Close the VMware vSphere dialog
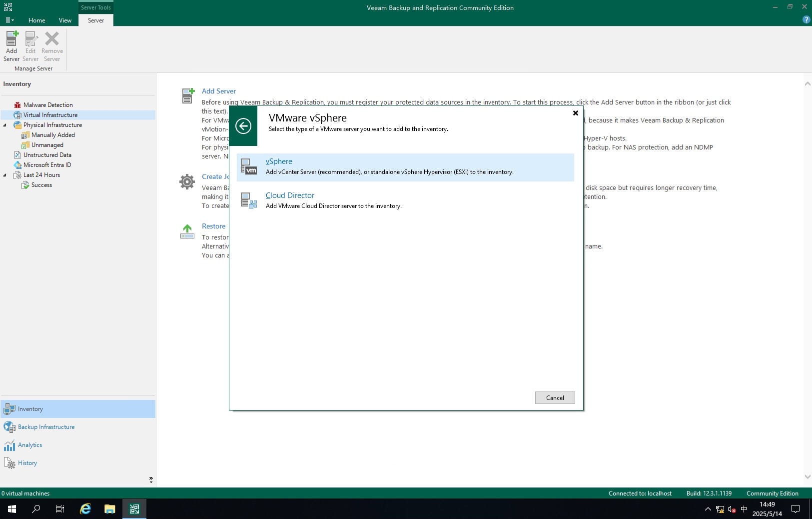 (576, 113)
